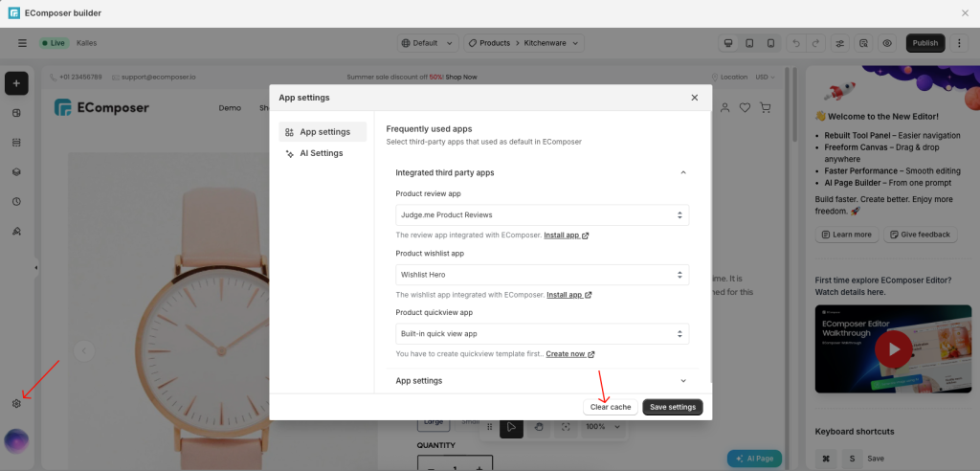The image size is (980, 471).
Task: Select the App settings tab in dialog
Action: (x=323, y=132)
